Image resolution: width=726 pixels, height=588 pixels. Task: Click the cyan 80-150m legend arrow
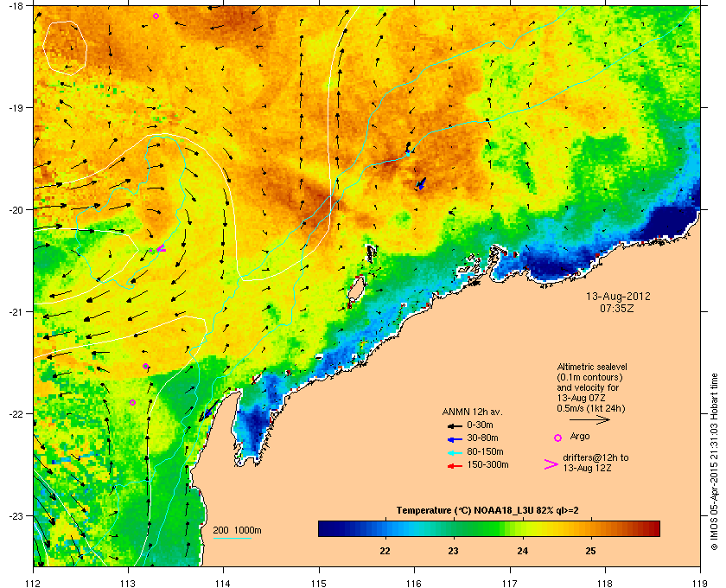[x=455, y=452]
